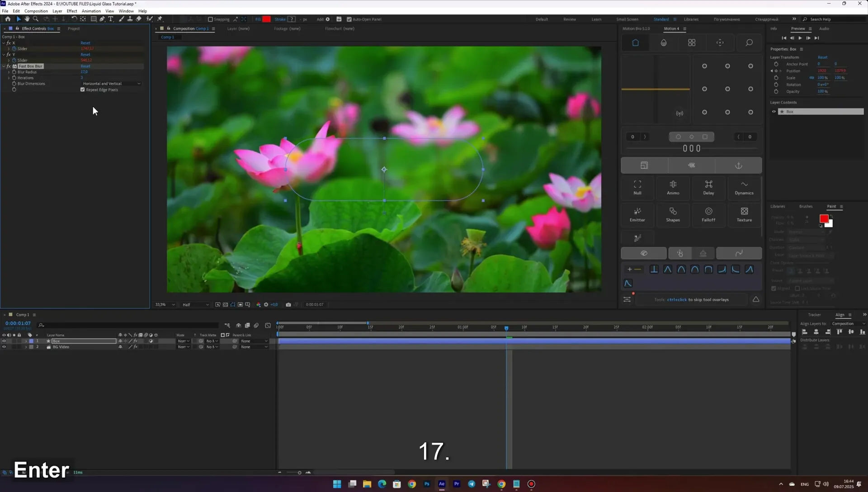
Task: Toggle Repeat Edge Pixels checkbox
Action: (83, 90)
